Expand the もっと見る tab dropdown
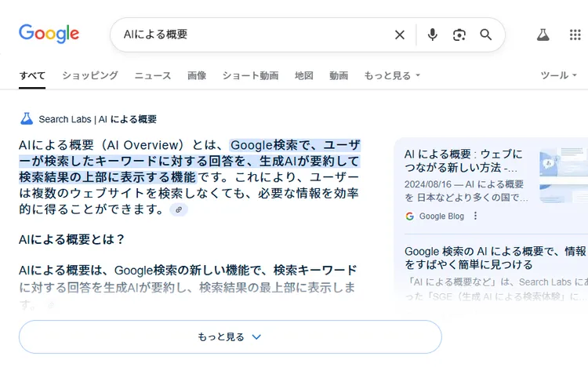588x367 pixels. 392,76
